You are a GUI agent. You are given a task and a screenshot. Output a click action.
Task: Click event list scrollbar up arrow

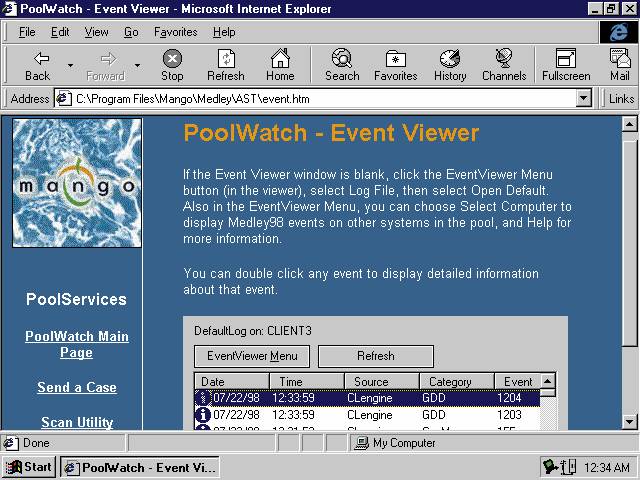click(548, 381)
